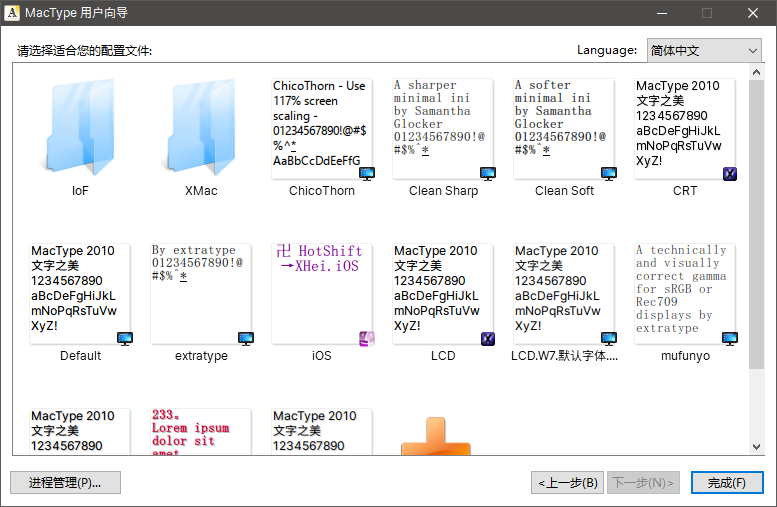Viewport: 777px width, 507px height.
Task: Click the scrollbar up arrow
Action: pos(756,72)
